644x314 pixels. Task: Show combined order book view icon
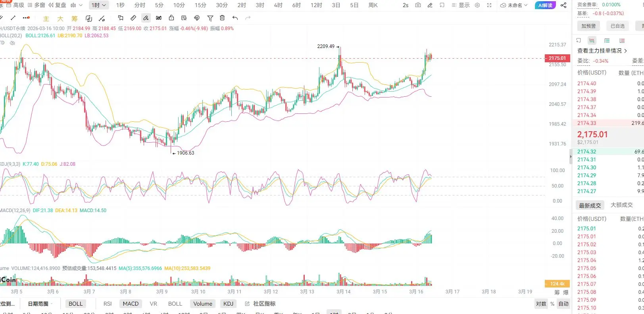pos(592,40)
